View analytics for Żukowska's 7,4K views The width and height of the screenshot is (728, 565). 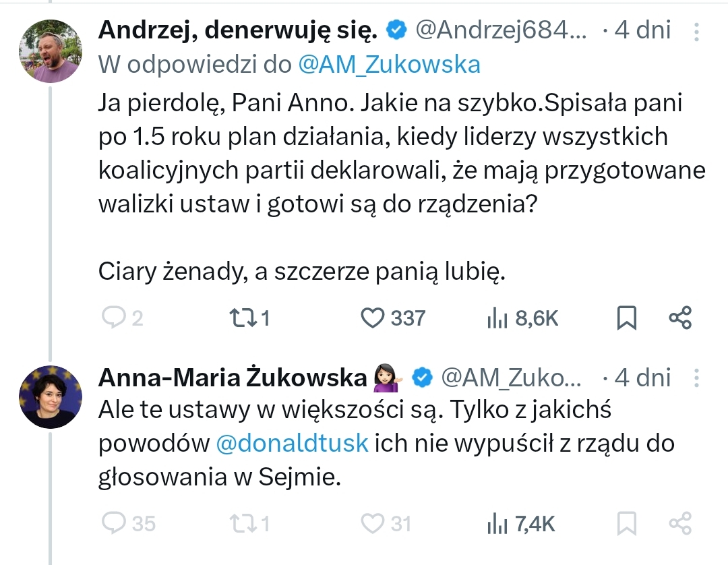click(497, 524)
